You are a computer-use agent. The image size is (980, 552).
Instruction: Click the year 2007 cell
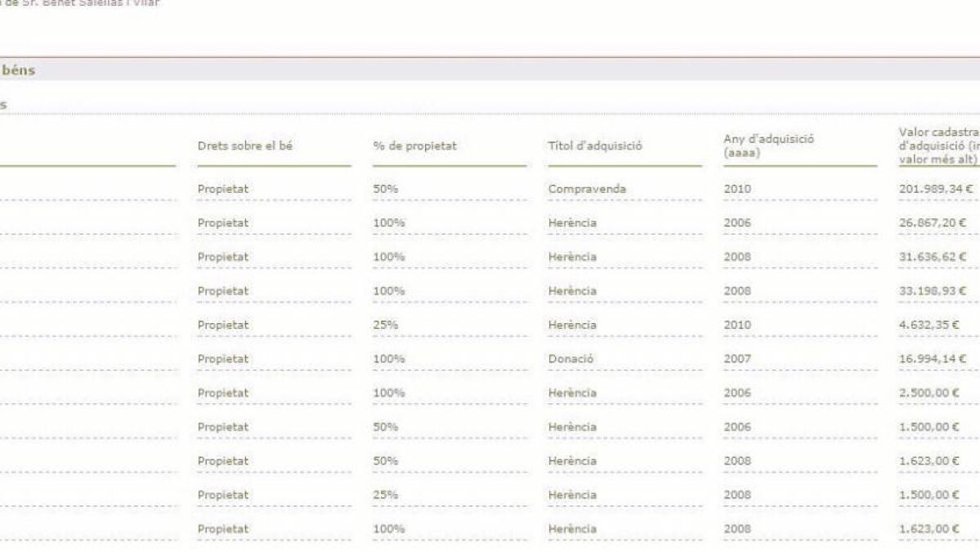[736, 358]
